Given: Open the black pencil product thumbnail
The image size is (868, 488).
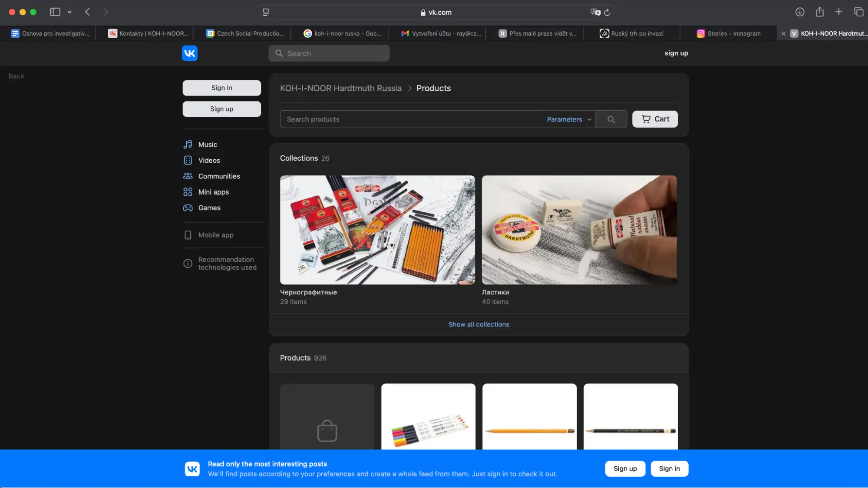Looking at the screenshot, I should coord(630,417).
